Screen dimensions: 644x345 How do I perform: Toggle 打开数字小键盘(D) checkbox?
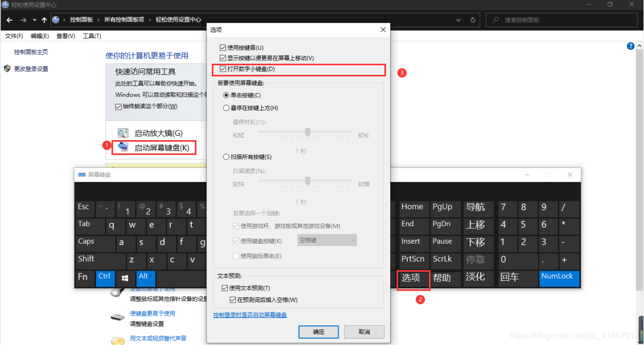223,69
